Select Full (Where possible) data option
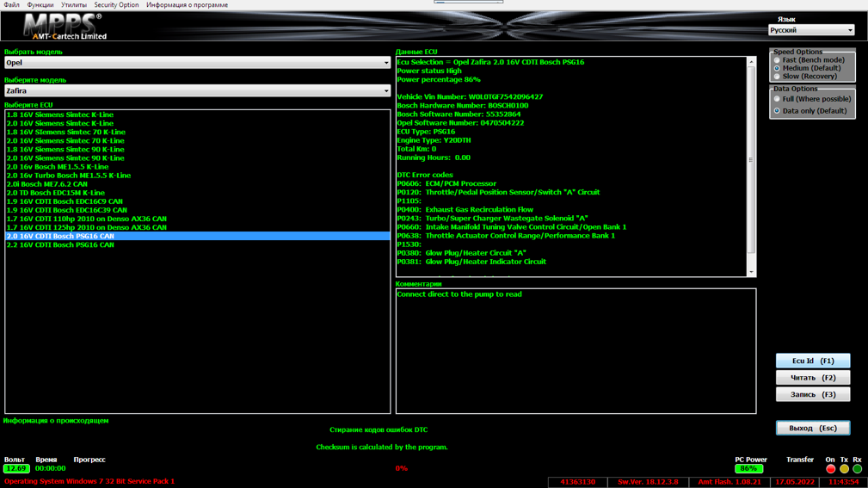Viewport: 868px width, 488px height. tap(777, 99)
